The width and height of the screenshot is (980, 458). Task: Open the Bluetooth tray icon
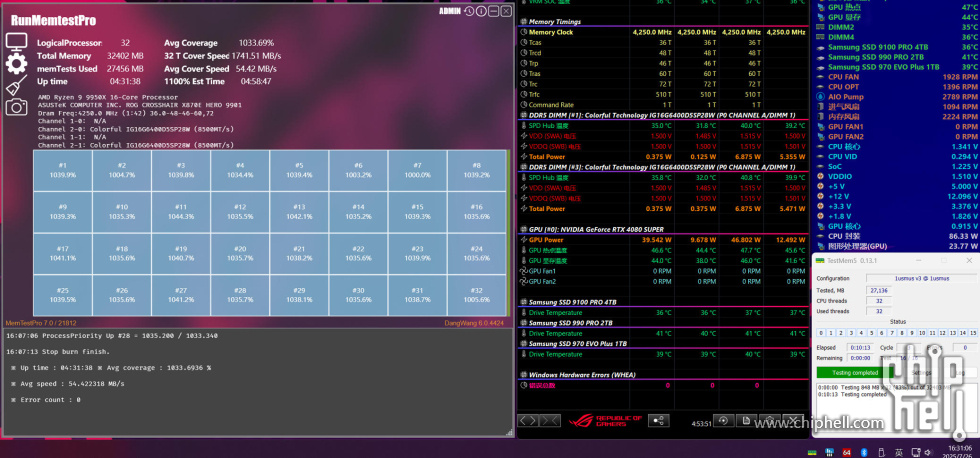[x=864, y=452]
